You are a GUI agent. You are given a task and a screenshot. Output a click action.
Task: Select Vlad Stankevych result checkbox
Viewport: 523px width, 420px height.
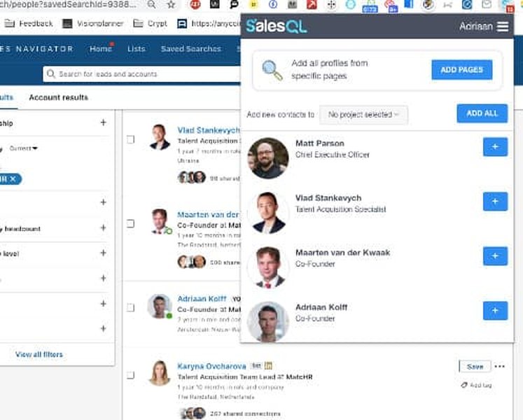(131, 139)
